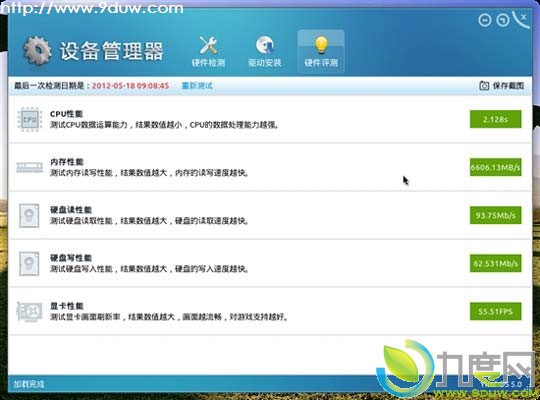Click the CPU performance description line

coord(165,125)
